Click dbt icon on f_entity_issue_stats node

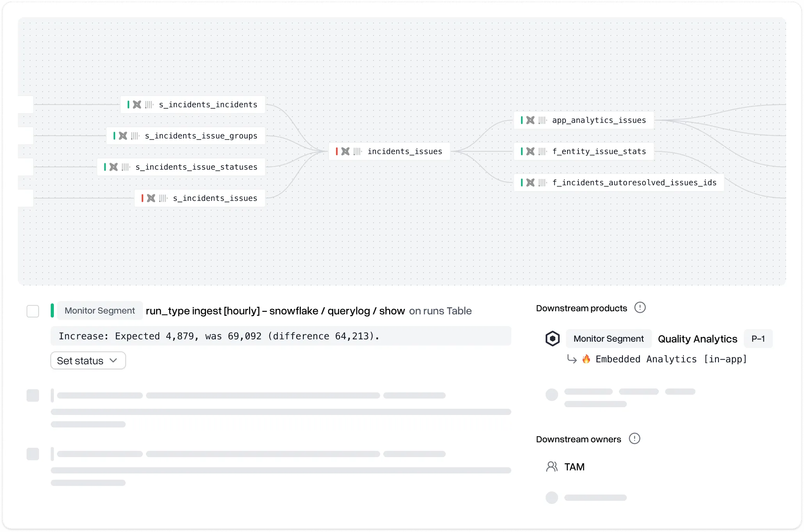[530, 151]
